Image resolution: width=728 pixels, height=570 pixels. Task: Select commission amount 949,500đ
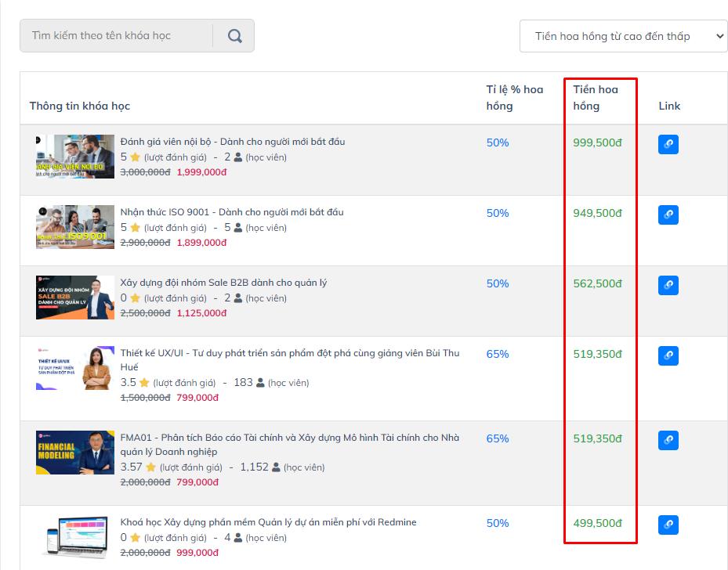598,213
